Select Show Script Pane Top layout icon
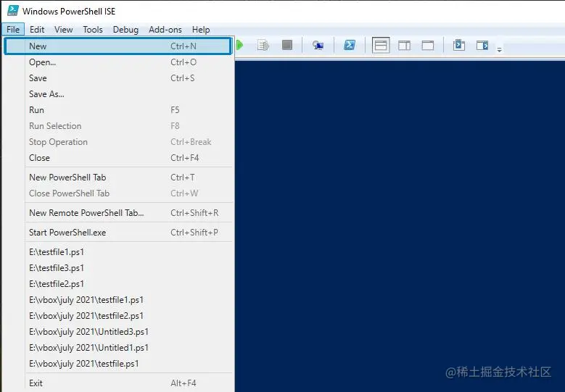 pyautogui.click(x=381, y=46)
